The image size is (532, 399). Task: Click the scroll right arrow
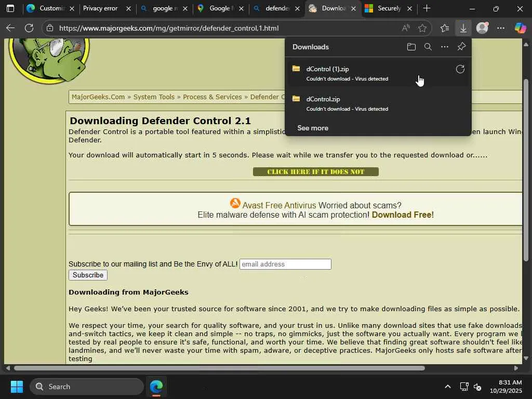click(x=516, y=368)
